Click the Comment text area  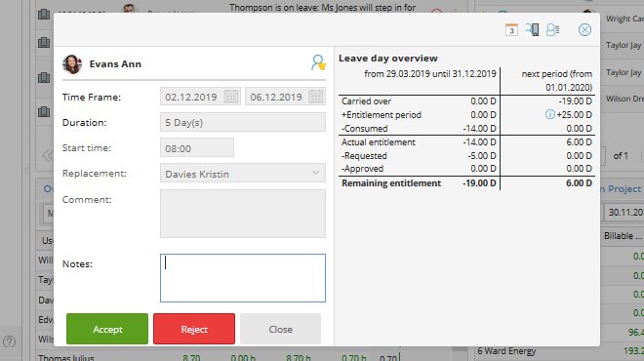tap(243, 214)
